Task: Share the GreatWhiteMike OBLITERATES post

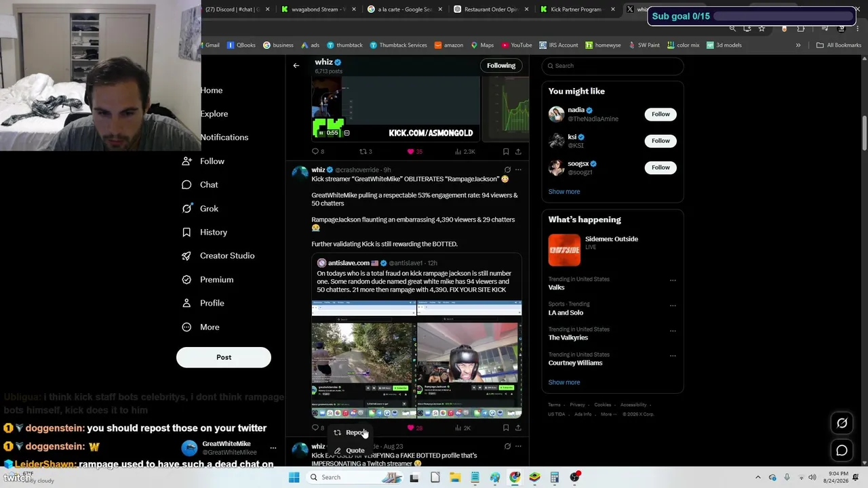Action: (x=518, y=428)
